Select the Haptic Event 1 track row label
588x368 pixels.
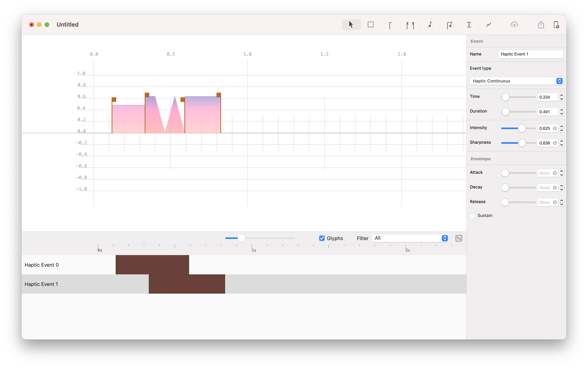pos(41,284)
